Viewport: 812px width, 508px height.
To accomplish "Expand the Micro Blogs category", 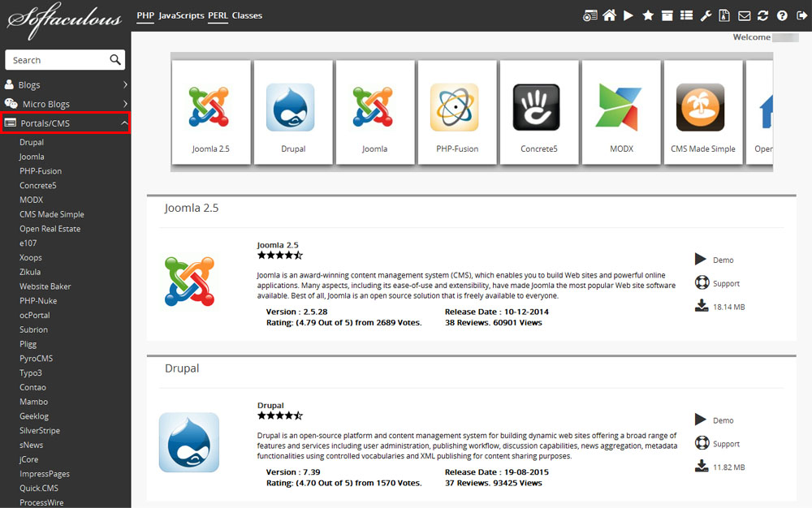I will click(x=65, y=104).
